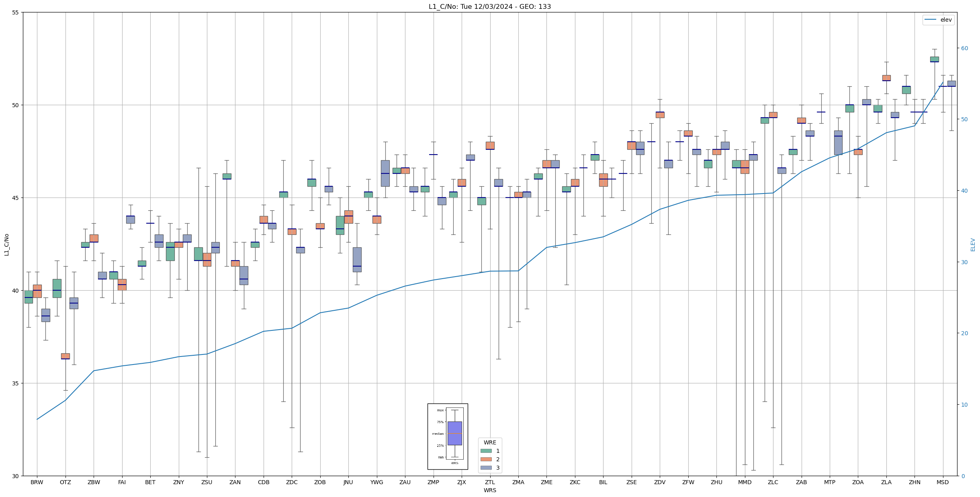The image size is (980, 497).
Task: Click the ELEV right-axis label
Action: coord(973,244)
